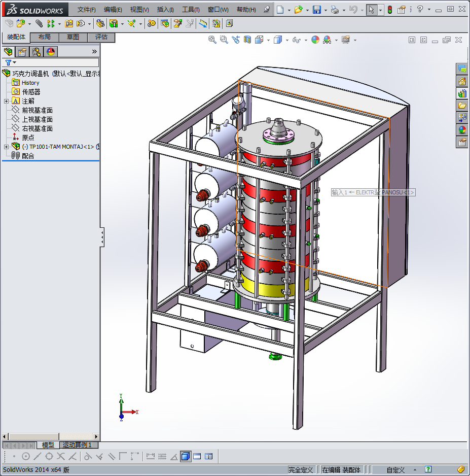The image size is (470, 476).
Task: Click the Edit Appearance color ball
Action: pos(315,40)
